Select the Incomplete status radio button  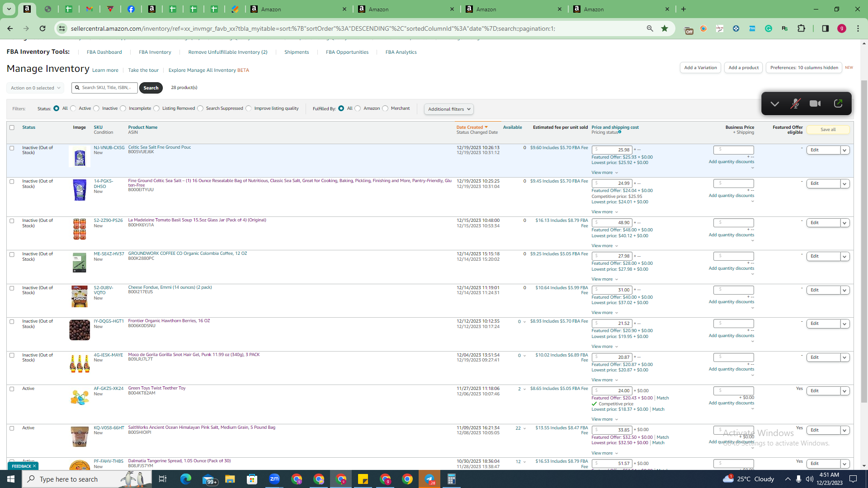coord(123,108)
